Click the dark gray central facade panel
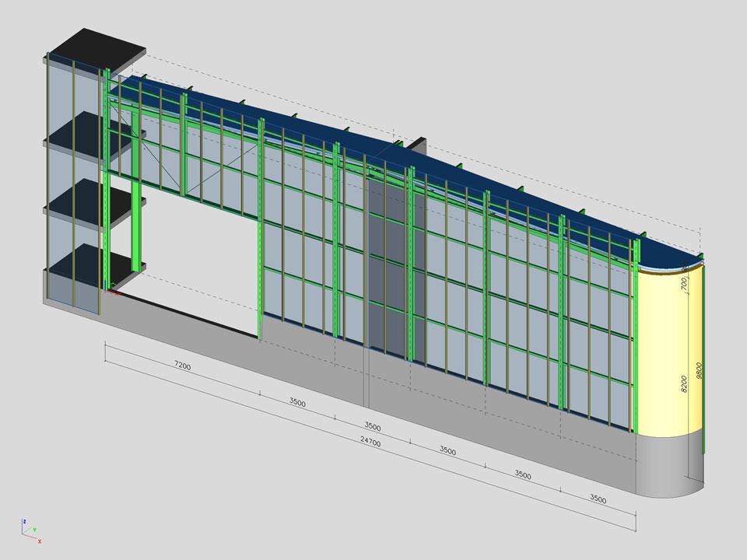 [387, 280]
